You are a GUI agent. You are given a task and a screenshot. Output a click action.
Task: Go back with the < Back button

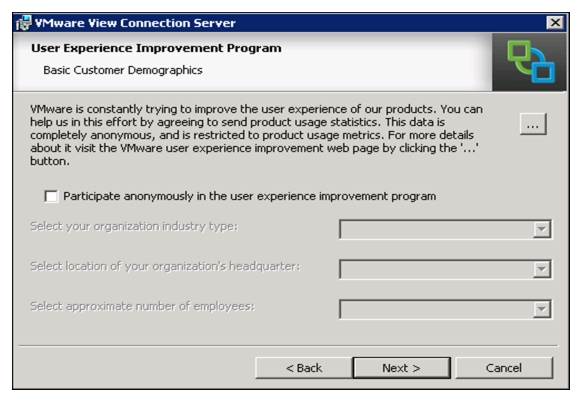304,368
